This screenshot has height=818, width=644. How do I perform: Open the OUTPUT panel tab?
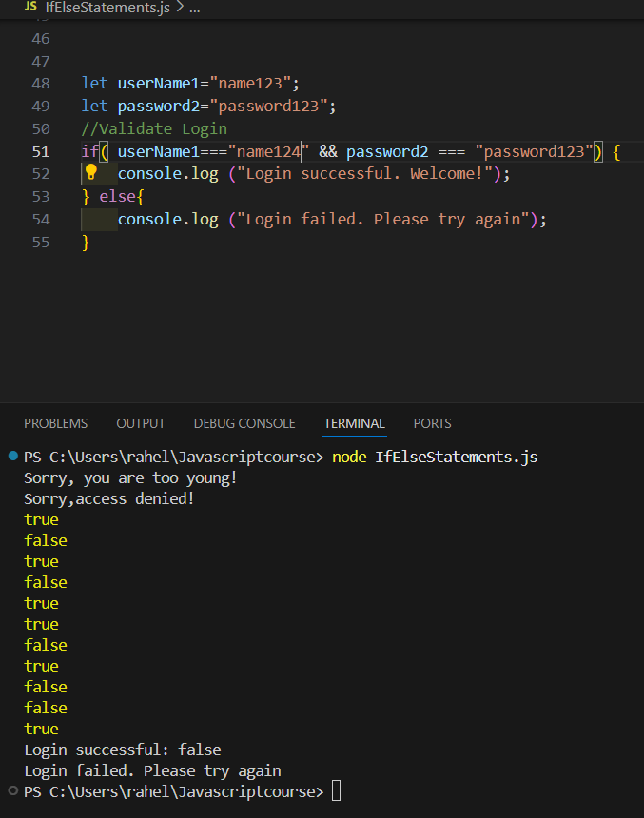coord(141,423)
